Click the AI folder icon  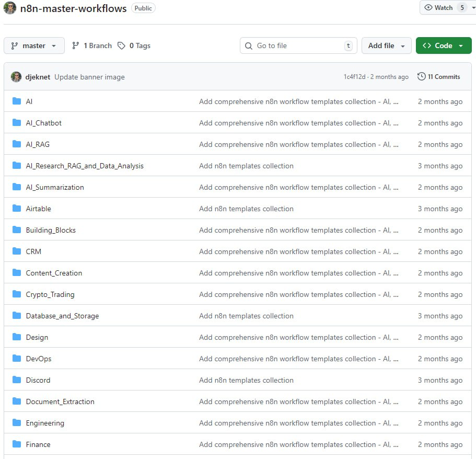(17, 101)
